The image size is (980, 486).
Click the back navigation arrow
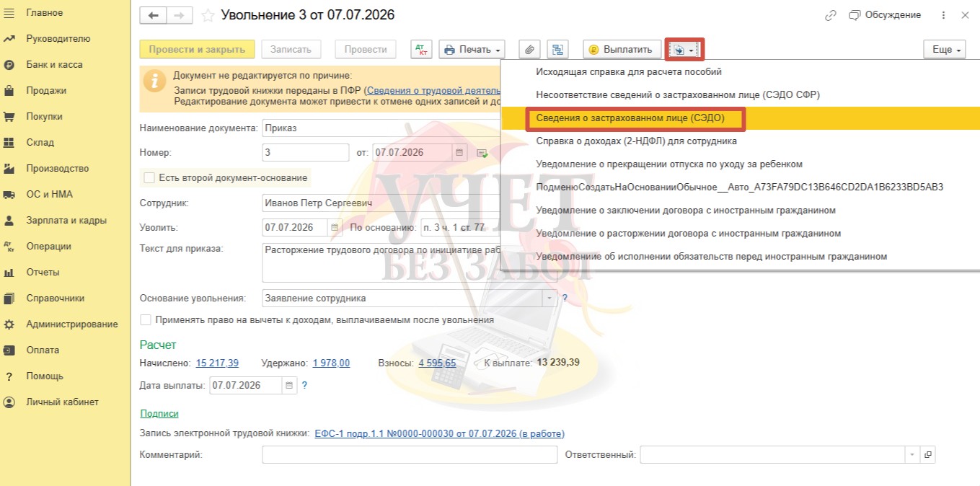pos(153,15)
